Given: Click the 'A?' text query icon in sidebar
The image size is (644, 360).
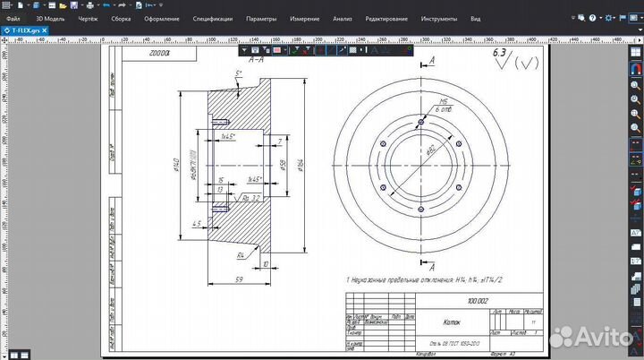Looking at the screenshot, I should point(636,233).
